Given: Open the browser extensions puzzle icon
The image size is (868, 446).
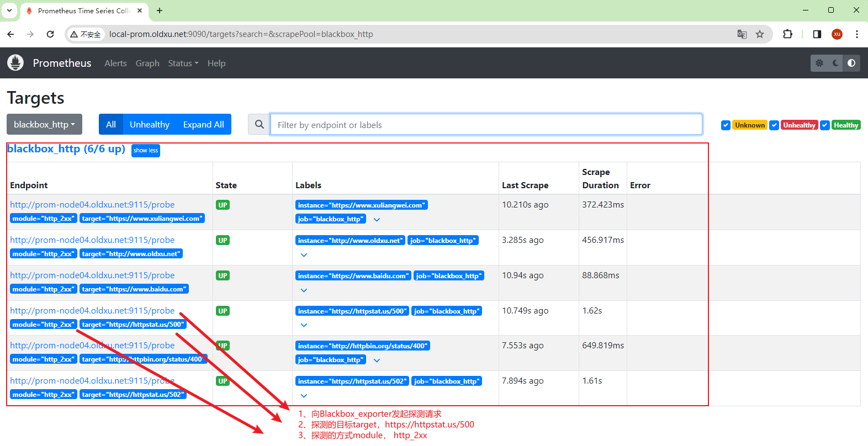Looking at the screenshot, I should (788, 34).
